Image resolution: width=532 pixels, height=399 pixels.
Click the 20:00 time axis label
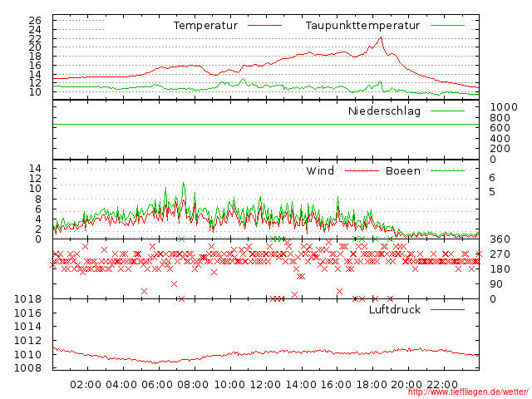point(406,385)
